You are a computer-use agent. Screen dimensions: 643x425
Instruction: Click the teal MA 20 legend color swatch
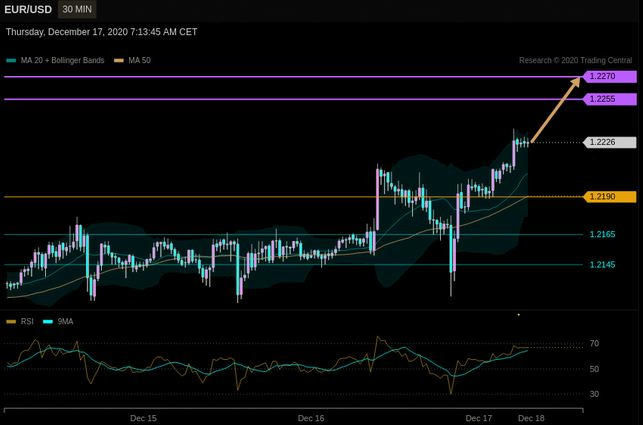click(x=11, y=61)
